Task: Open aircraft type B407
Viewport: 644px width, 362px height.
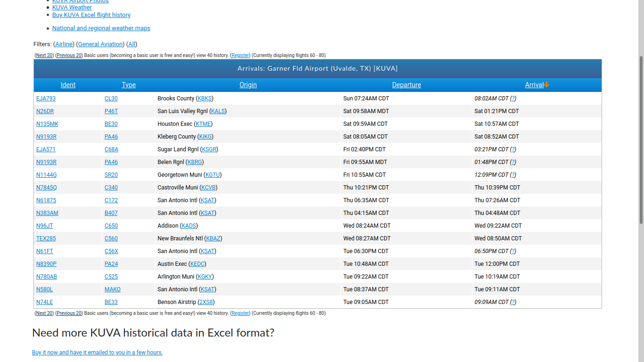Action: click(x=111, y=213)
